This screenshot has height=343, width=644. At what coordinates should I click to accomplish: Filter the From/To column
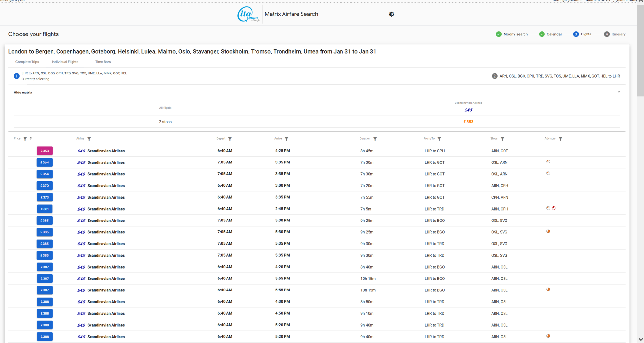(x=440, y=138)
